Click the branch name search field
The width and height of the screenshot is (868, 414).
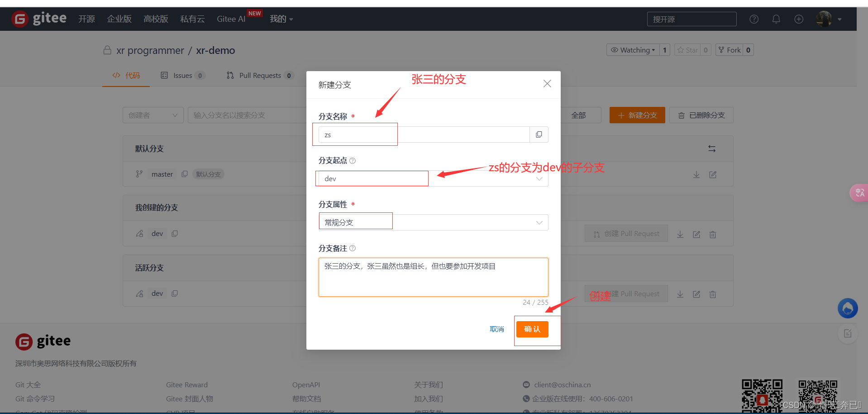click(247, 115)
